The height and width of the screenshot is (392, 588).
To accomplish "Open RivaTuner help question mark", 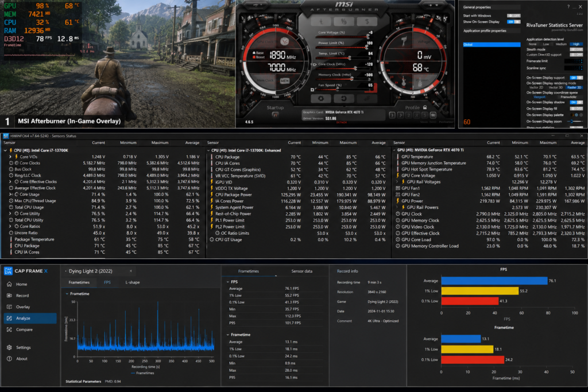I will click(568, 7).
